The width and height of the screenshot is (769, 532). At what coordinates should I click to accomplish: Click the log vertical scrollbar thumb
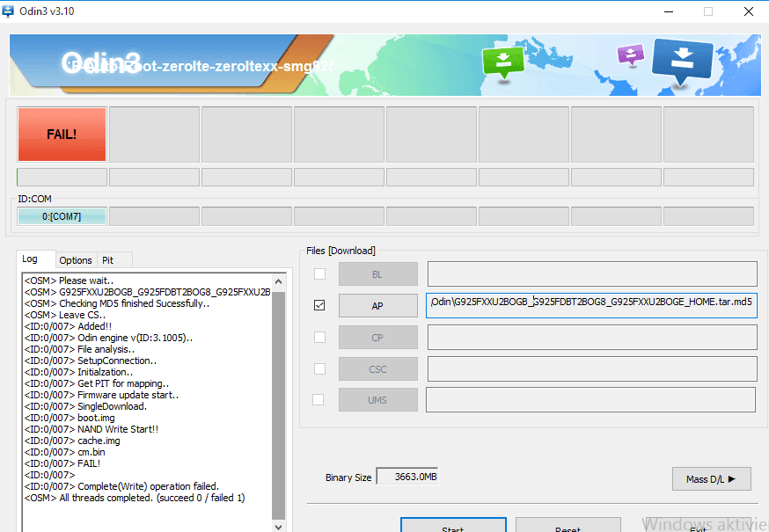click(278, 405)
